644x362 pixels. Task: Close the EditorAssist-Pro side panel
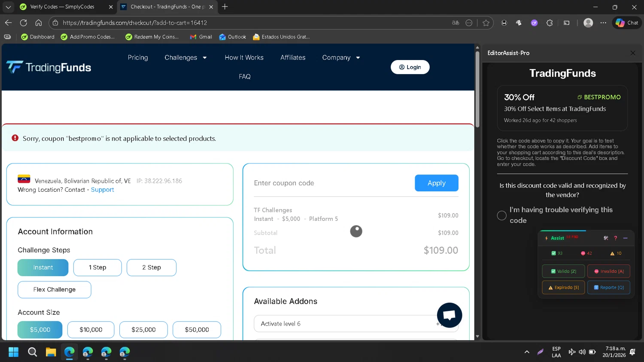tap(632, 53)
